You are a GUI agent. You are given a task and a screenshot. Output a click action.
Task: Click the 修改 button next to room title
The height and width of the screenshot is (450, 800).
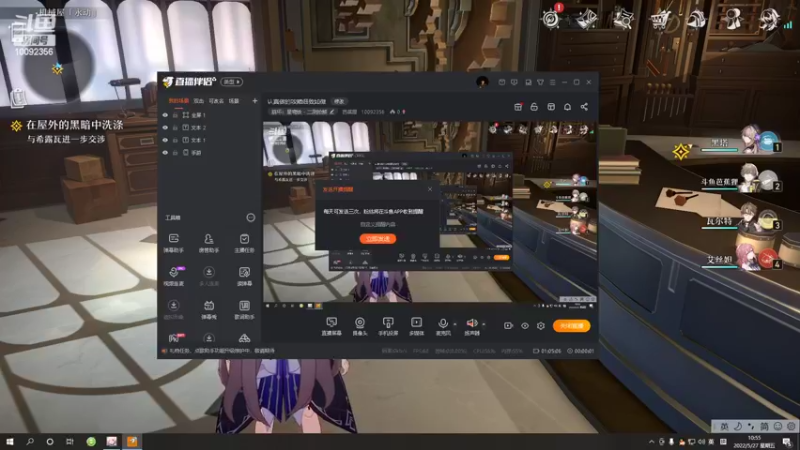pyautogui.click(x=339, y=102)
